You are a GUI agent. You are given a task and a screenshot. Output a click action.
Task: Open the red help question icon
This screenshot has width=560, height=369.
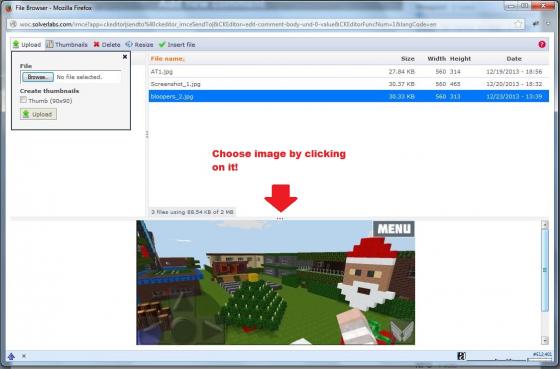click(x=542, y=44)
